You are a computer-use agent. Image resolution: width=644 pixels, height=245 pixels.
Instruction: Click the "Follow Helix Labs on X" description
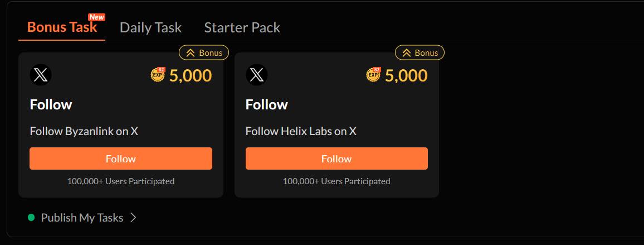[x=301, y=131]
